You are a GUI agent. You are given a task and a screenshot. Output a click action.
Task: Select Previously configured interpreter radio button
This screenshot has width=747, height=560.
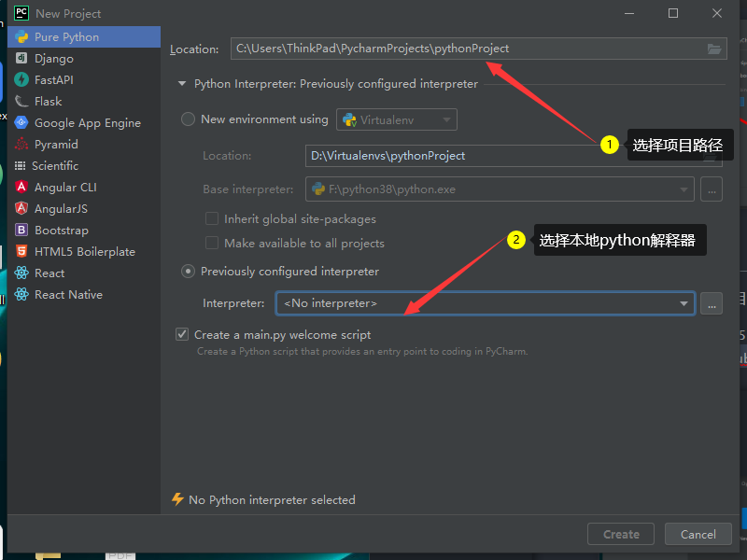pyautogui.click(x=189, y=272)
